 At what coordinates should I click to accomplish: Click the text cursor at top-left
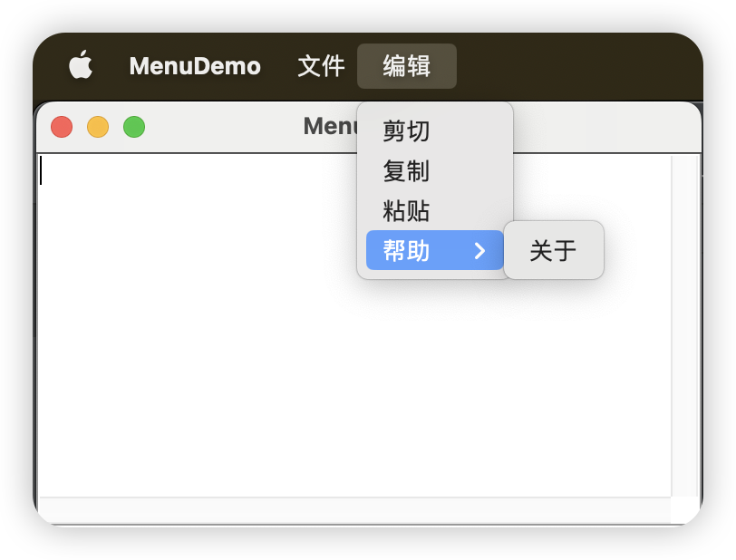(x=42, y=170)
